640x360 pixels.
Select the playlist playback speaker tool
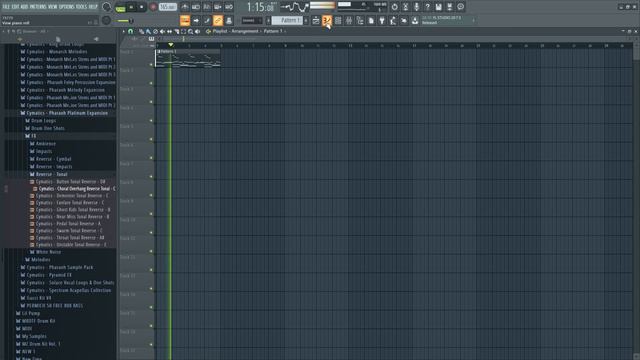(x=198, y=31)
